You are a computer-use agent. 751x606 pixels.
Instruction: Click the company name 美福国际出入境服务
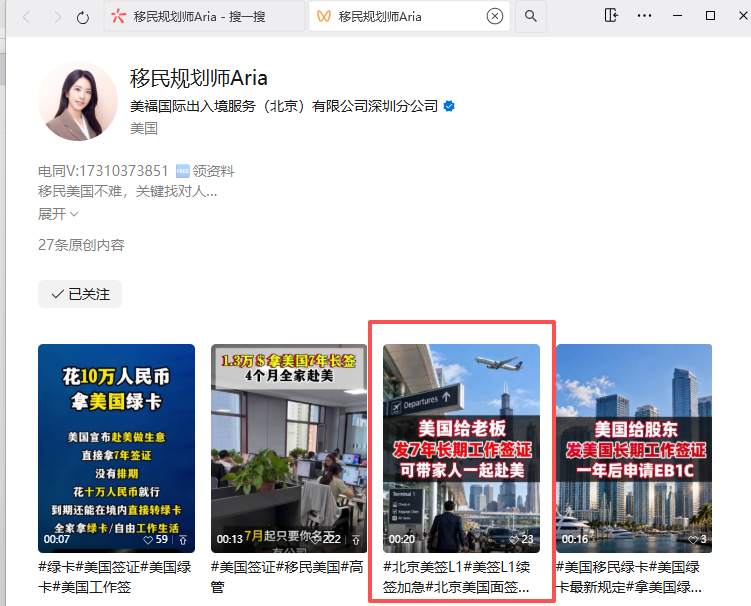(x=284, y=106)
